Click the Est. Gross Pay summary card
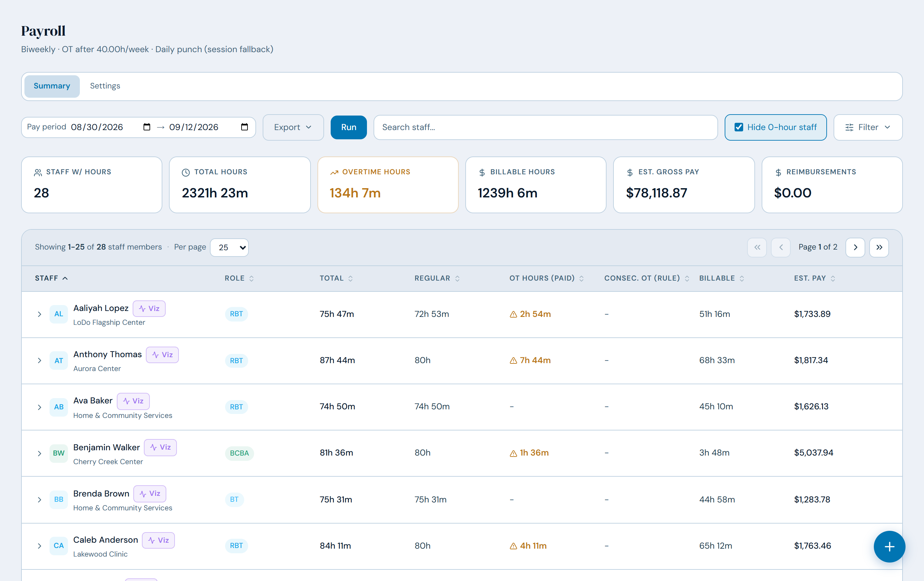 683,185
